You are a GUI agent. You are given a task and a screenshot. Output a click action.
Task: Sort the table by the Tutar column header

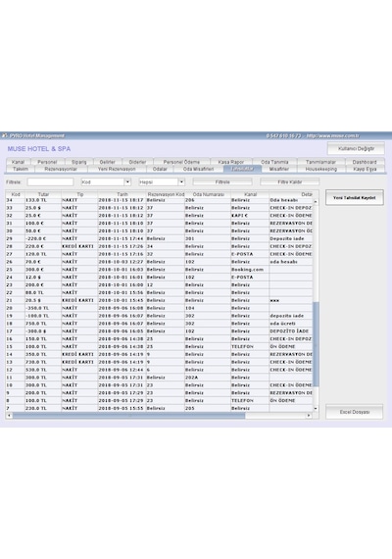[x=43, y=194]
